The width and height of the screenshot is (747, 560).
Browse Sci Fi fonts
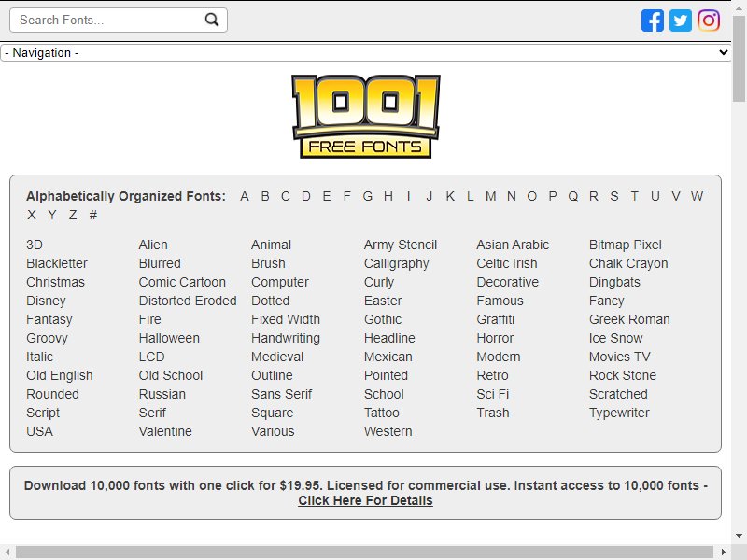click(x=493, y=394)
